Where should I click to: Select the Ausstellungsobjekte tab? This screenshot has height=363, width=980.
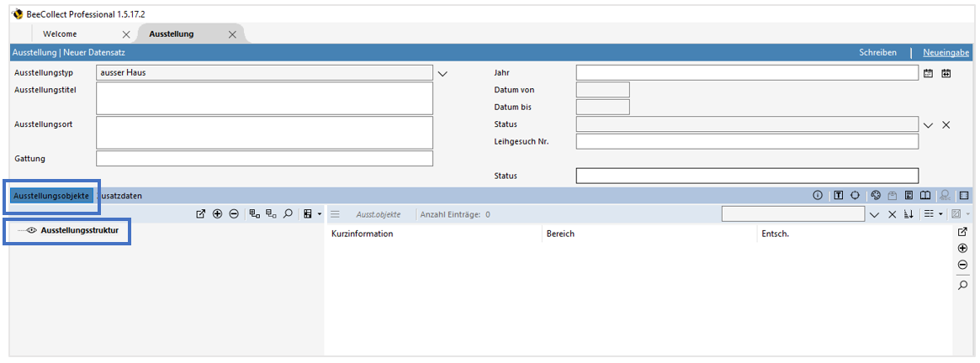[x=51, y=196]
